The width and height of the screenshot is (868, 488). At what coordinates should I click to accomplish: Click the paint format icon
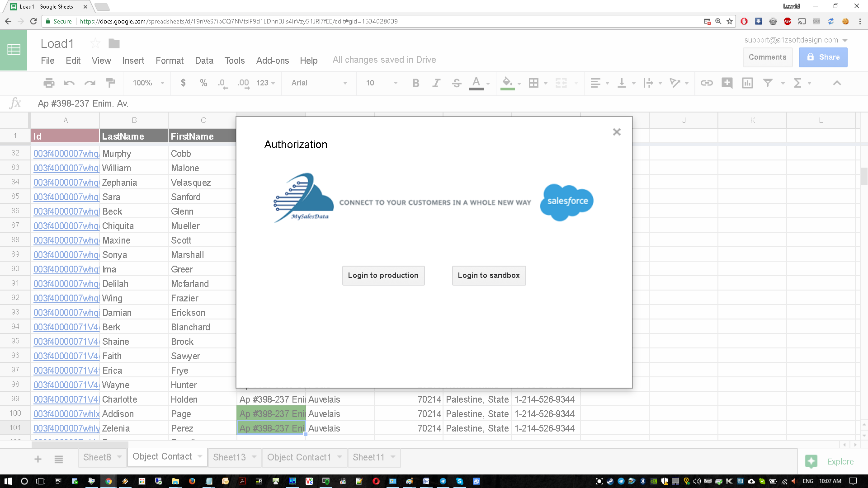pyautogui.click(x=110, y=83)
